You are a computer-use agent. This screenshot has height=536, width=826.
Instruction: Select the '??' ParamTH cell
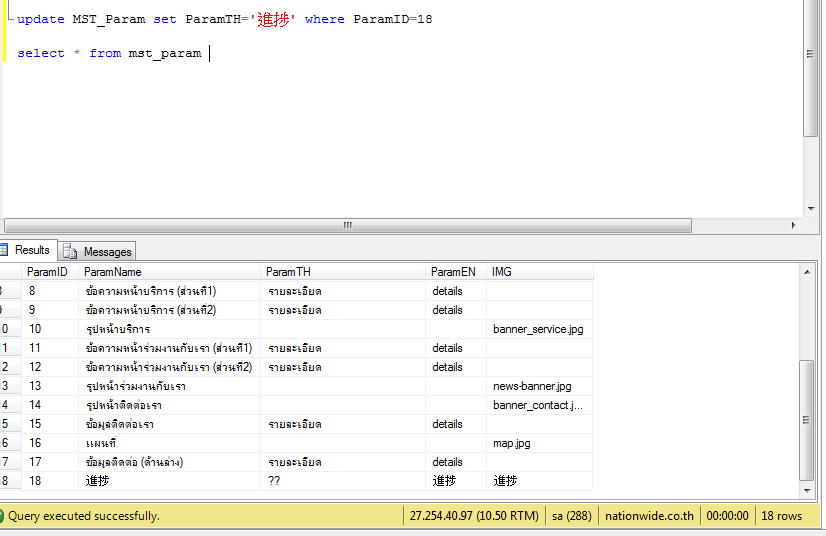click(x=343, y=481)
